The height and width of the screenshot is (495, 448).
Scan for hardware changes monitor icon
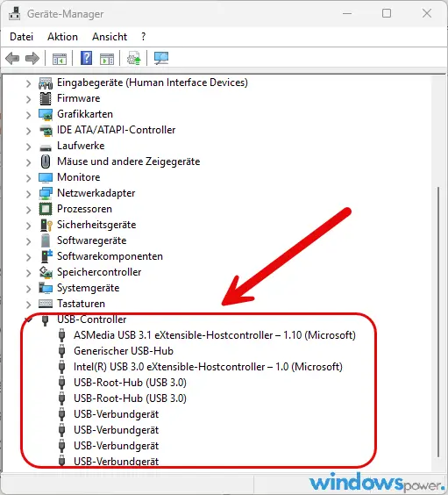(161, 58)
